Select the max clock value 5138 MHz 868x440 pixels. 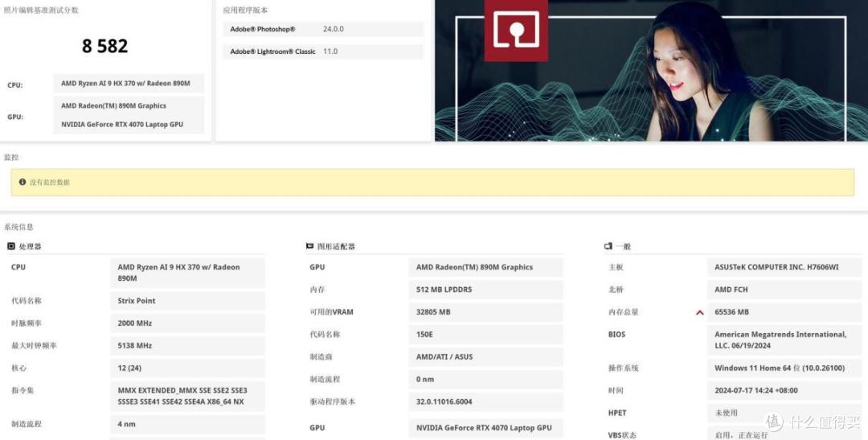pos(134,345)
